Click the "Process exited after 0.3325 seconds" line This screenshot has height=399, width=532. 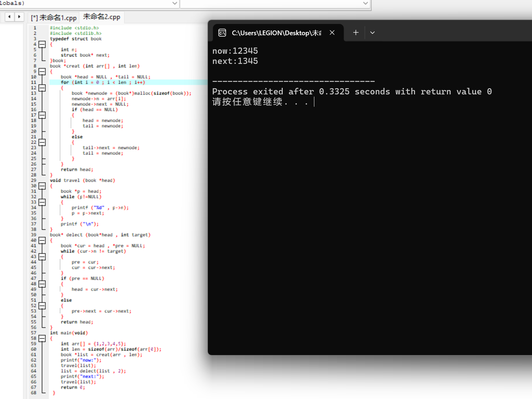(x=352, y=91)
